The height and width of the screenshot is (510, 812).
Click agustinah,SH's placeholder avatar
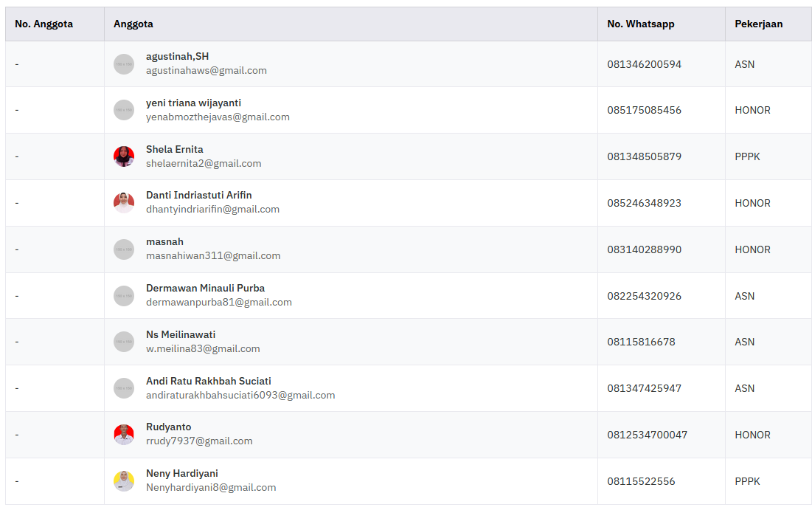[124, 64]
